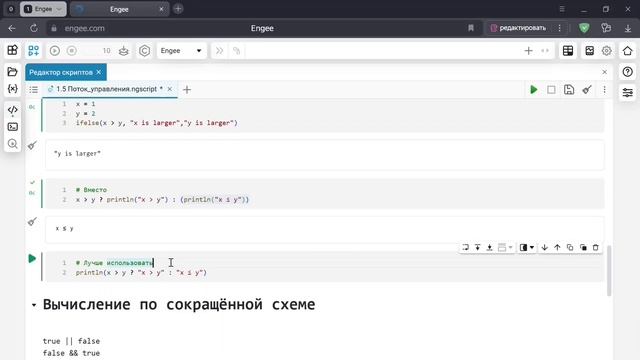The height and width of the screenshot is (360, 640).
Task: Open the graphs image panel icon
Action: pos(589,51)
